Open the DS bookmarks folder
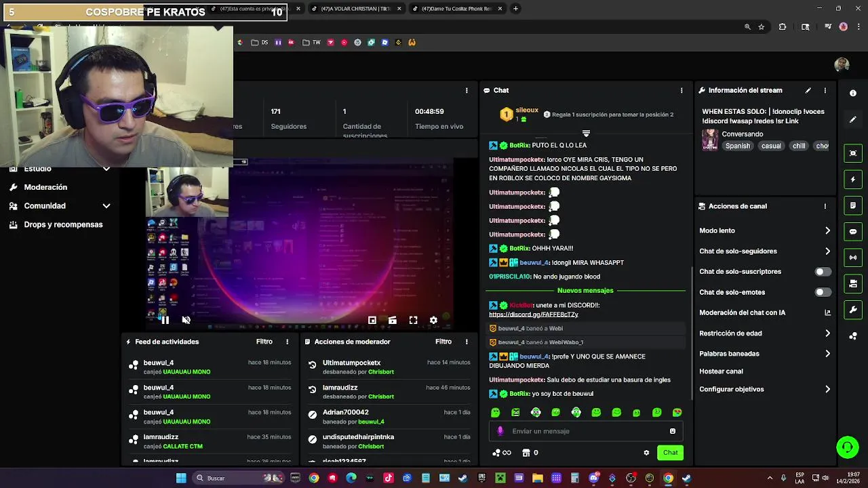868x488 pixels. point(259,42)
